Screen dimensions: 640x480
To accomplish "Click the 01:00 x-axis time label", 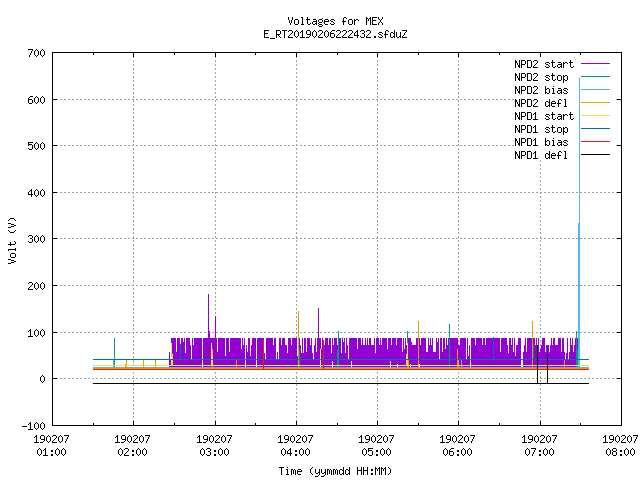I will [51, 452].
